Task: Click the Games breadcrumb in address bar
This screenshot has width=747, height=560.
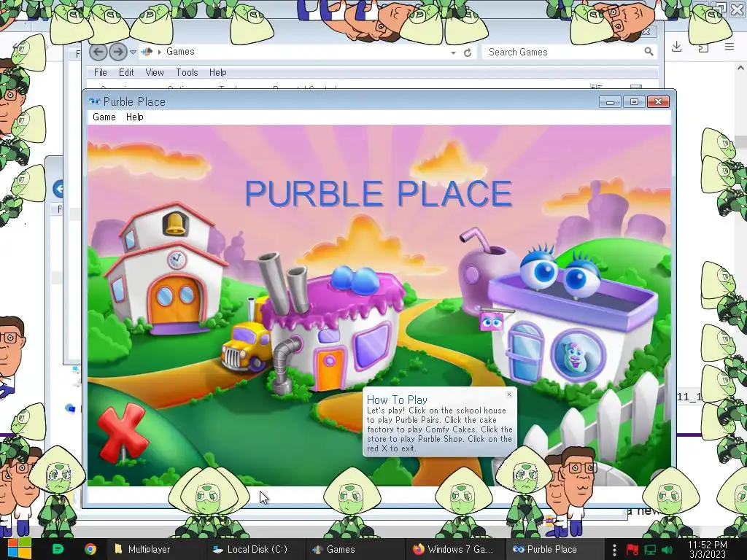Action: coord(180,52)
